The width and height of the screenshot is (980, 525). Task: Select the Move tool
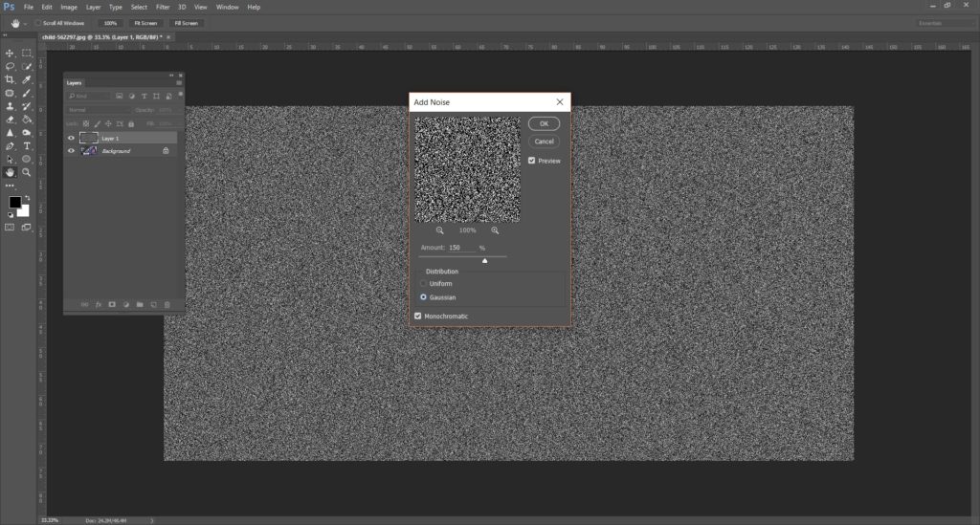(10, 53)
